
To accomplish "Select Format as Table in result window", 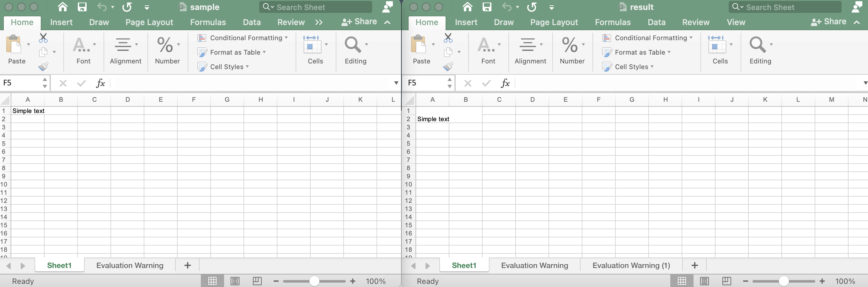I will click(x=640, y=52).
